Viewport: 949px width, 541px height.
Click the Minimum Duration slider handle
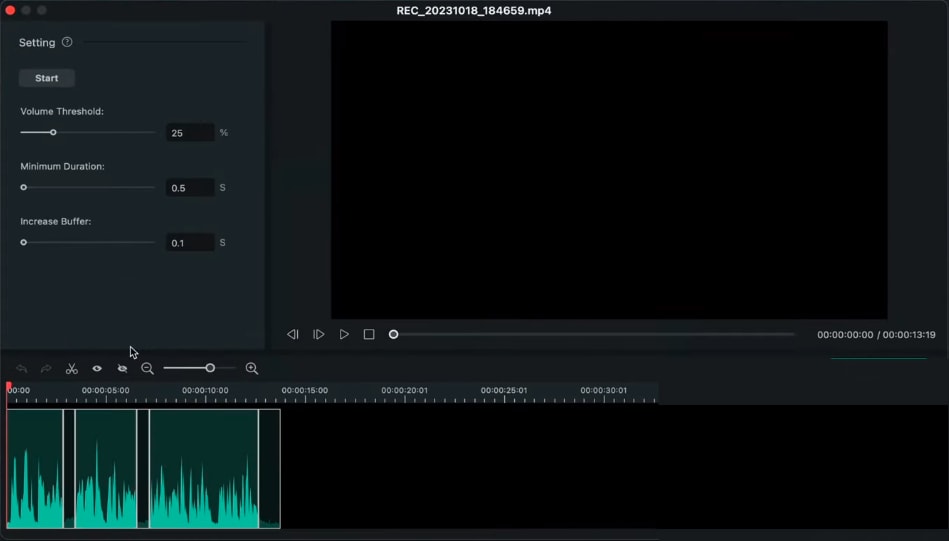[x=24, y=188]
